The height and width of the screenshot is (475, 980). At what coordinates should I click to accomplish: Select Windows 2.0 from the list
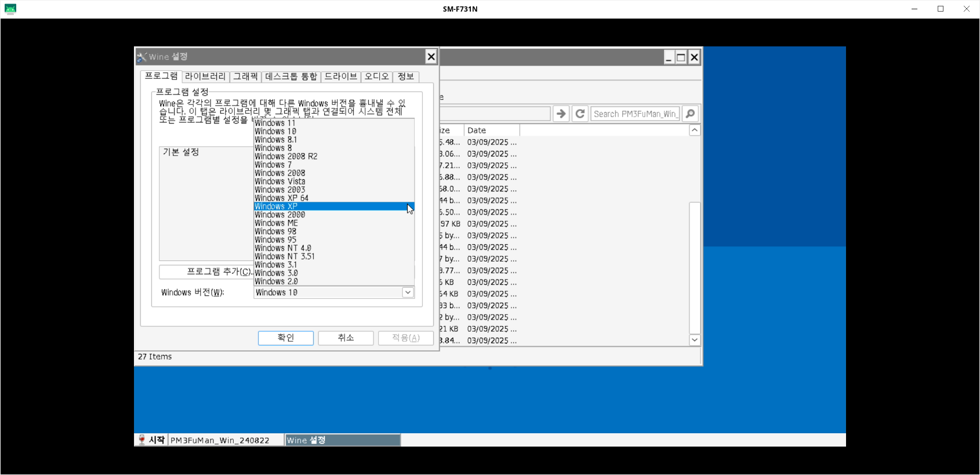click(x=334, y=281)
